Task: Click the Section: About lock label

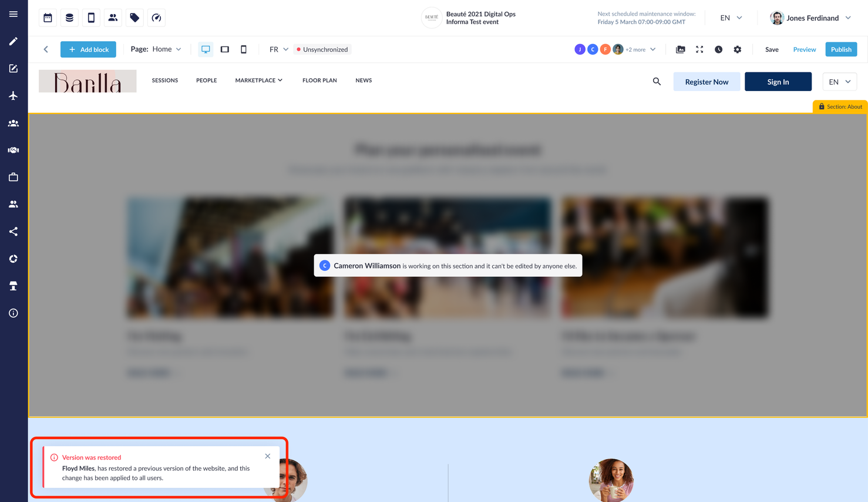Action: (x=840, y=106)
